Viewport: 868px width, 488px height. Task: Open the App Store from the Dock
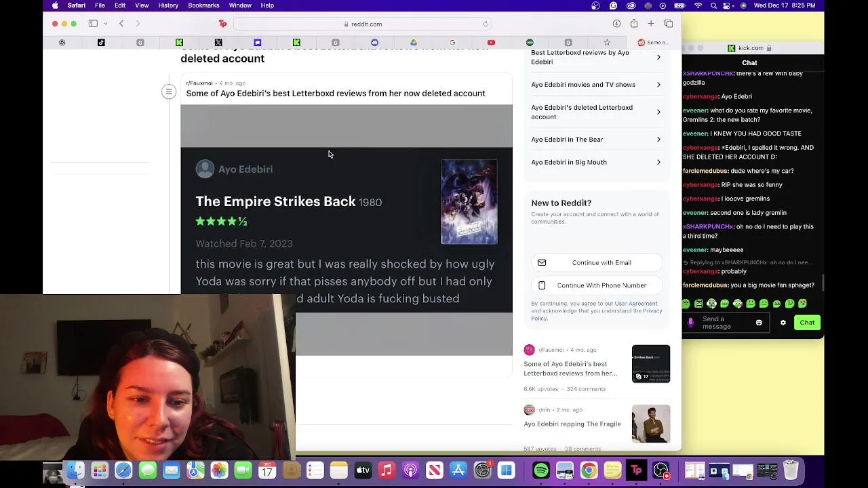(458, 470)
